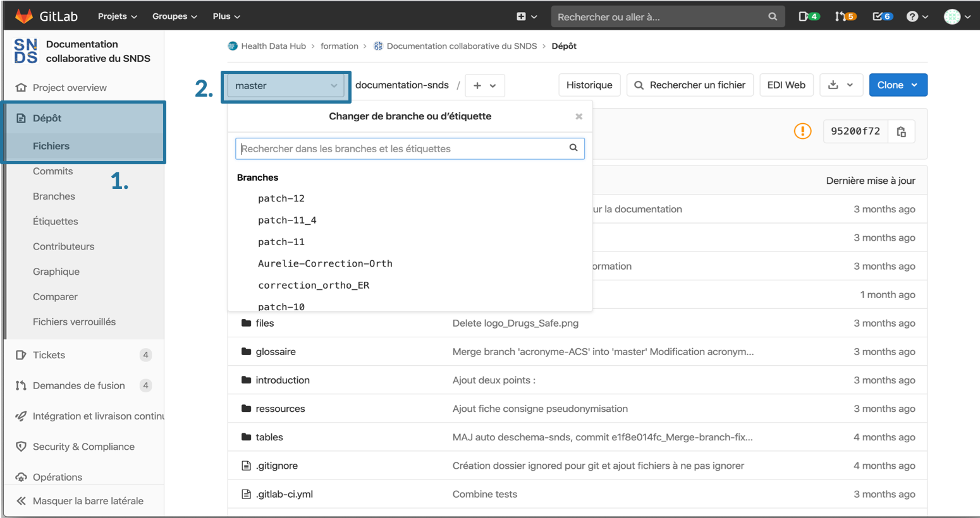Focus the branch search input field
Viewport: 980px width, 518px height.
403,148
